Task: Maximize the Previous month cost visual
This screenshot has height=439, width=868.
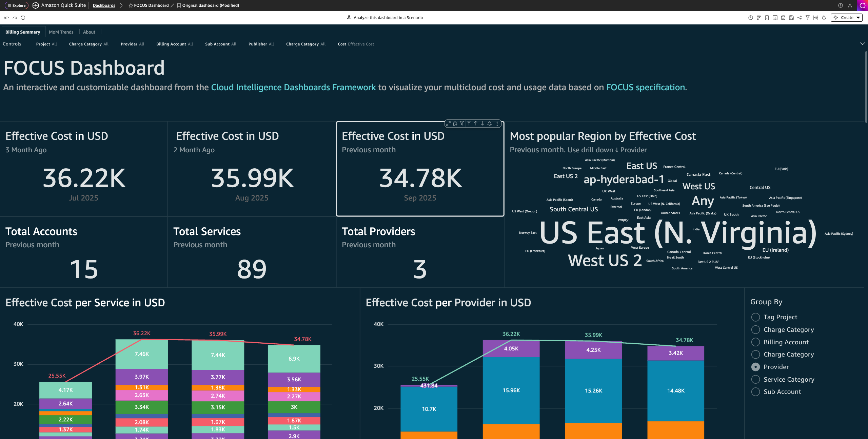Action: (x=448, y=123)
